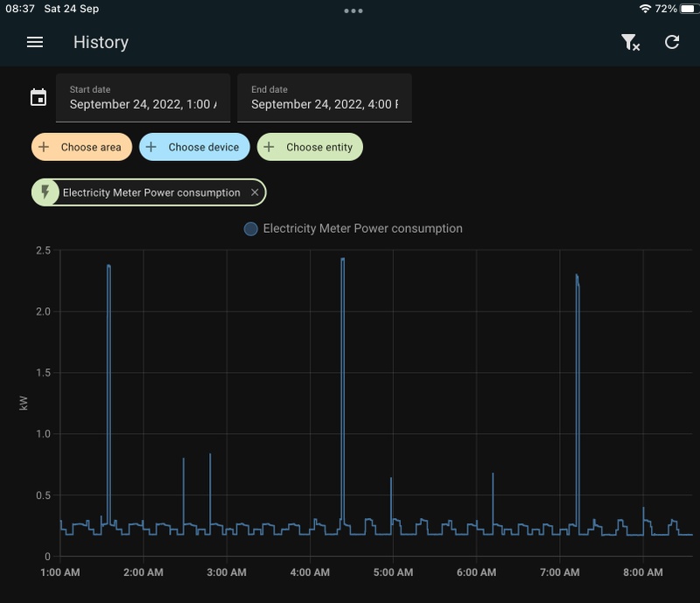700x603 pixels.
Task: Click lightning bolt icon on entity chip
Action: coord(45,193)
